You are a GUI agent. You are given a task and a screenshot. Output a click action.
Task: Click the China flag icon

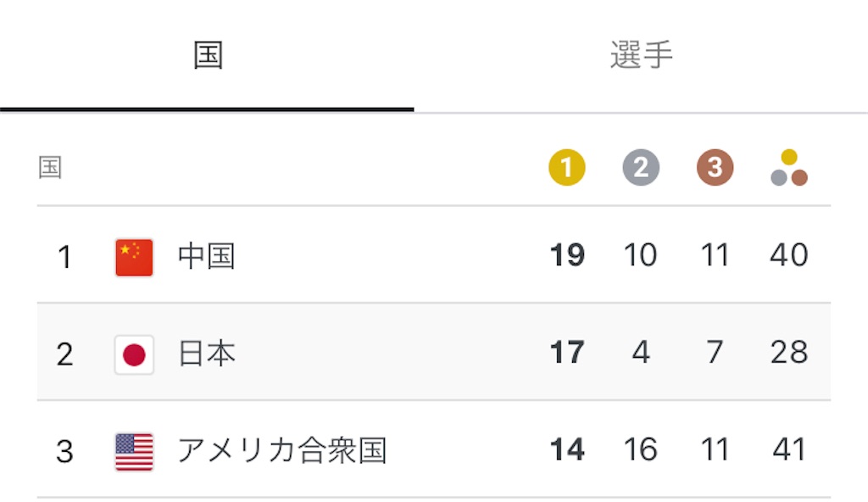(x=134, y=257)
